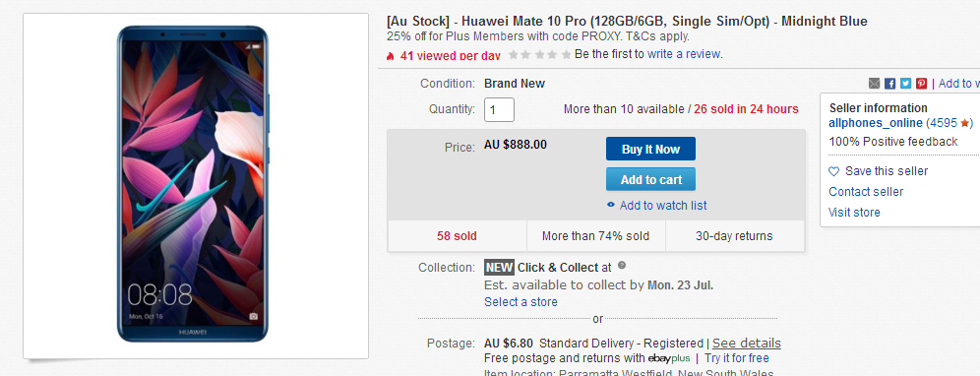Share listing on Facebook

click(890, 84)
